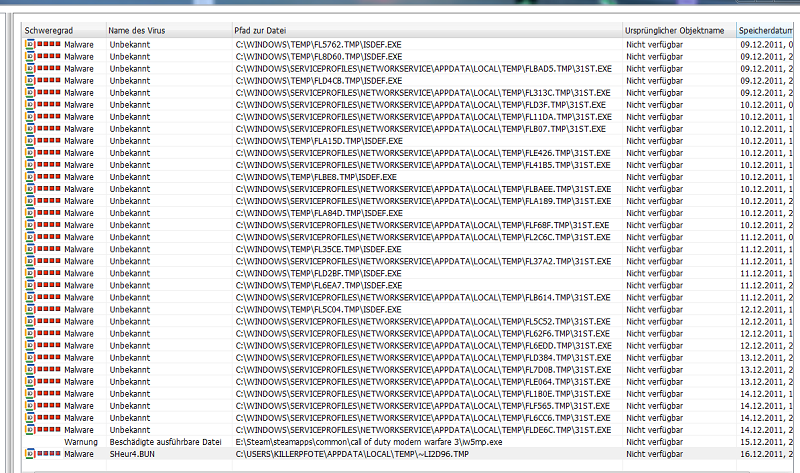Select path ending FLDE6C.TMP\31ST.EXE
Viewport: 800px width, 473px height.
(x=423, y=430)
